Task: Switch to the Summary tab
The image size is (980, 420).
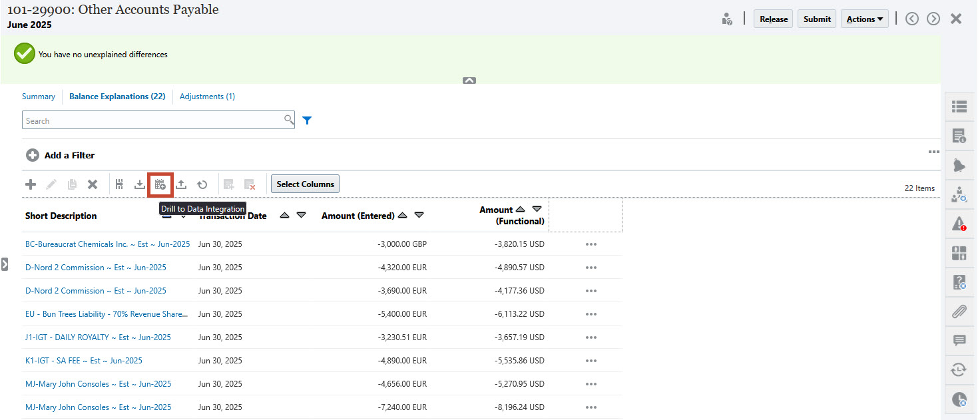Action: [39, 97]
